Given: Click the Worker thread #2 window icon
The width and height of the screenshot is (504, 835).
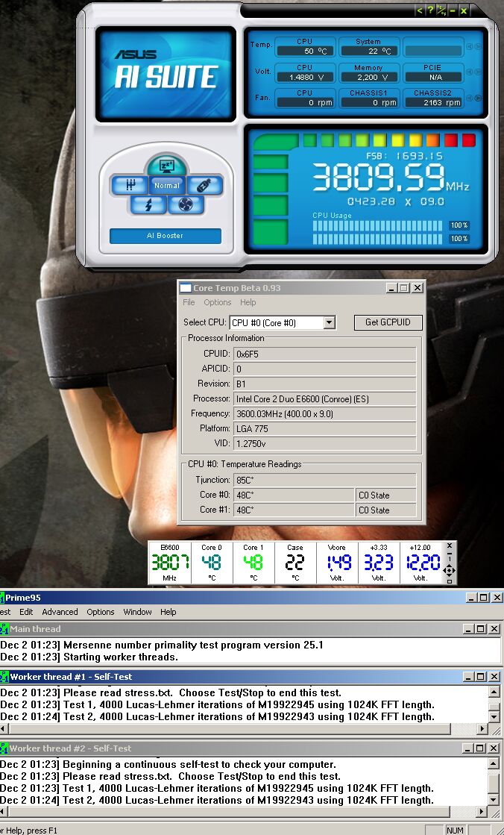Looking at the screenshot, I should [4, 748].
